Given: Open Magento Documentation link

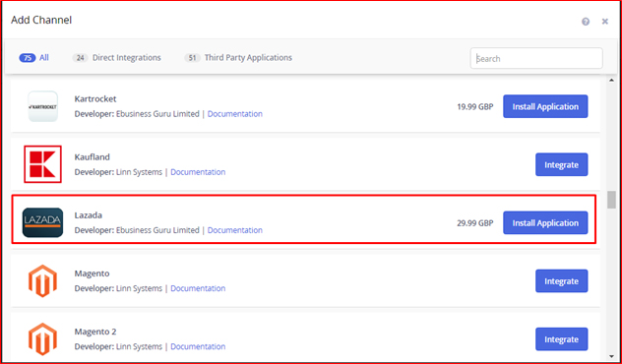Looking at the screenshot, I should tap(198, 288).
